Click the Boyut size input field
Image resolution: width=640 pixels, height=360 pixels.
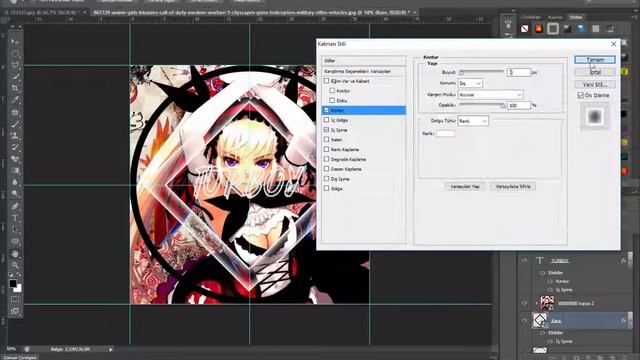point(519,72)
